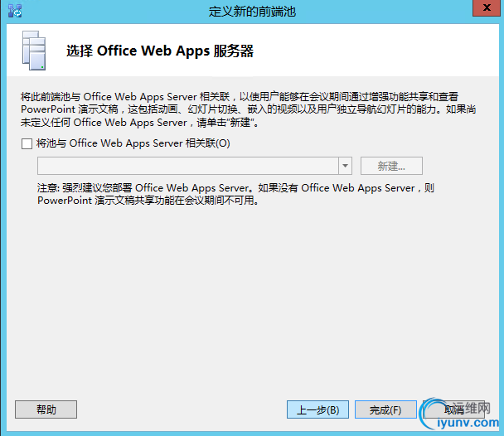Click the description paragraph starting with 将此前端池与
The height and width of the screenshot is (436, 504).
point(248,109)
